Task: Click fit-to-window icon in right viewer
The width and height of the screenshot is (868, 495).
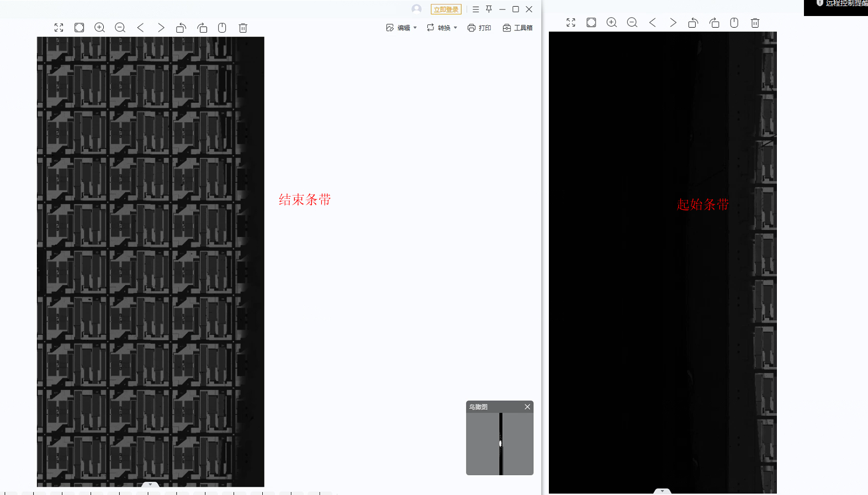Action: coord(591,23)
